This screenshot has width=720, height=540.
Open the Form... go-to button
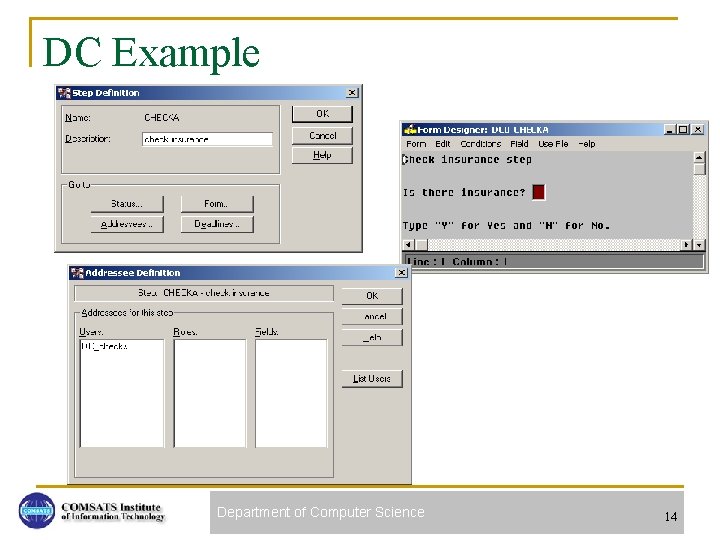(217, 204)
